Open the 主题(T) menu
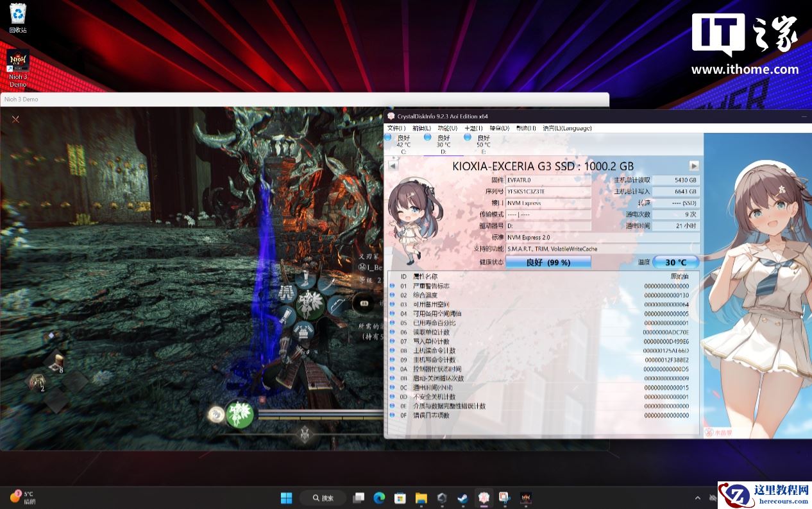Viewport: 812px width, 509px height. click(473, 128)
